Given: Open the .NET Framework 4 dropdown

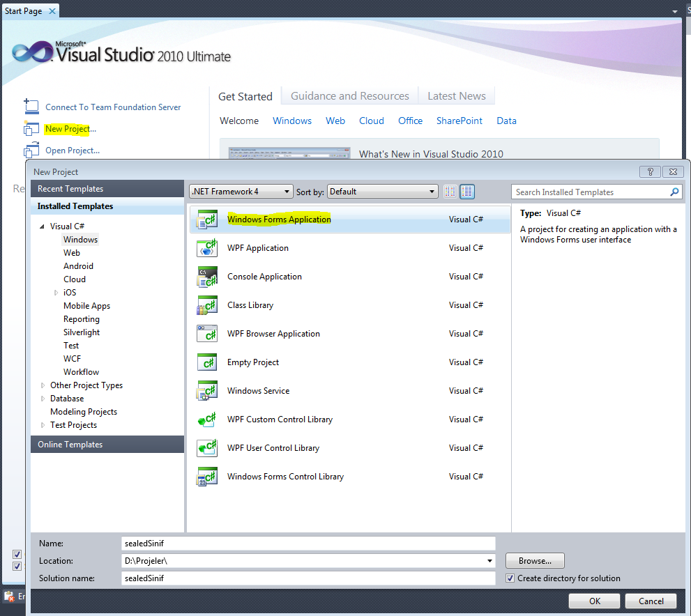Looking at the screenshot, I should click(x=241, y=192).
